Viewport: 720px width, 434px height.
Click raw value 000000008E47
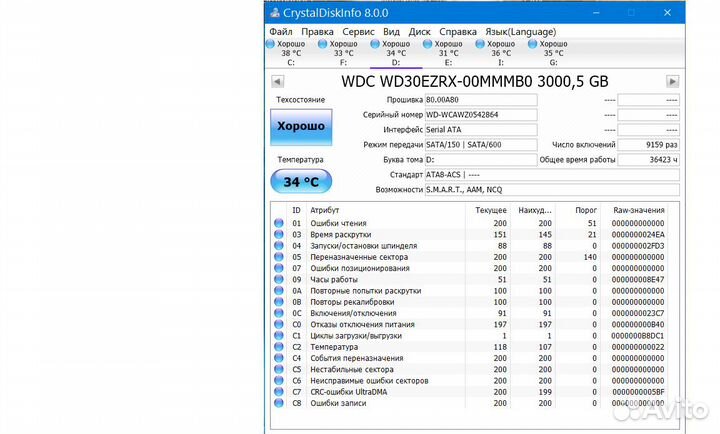pos(637,279)
